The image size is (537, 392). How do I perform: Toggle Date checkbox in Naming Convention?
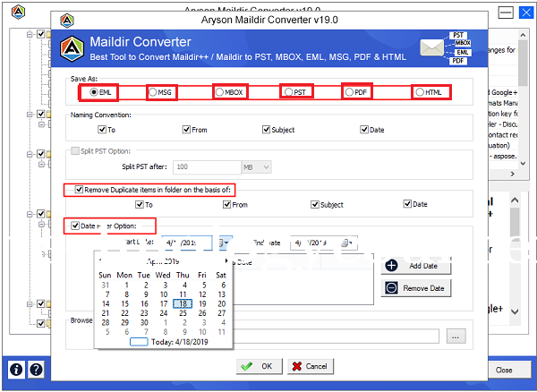click(364, 130)
